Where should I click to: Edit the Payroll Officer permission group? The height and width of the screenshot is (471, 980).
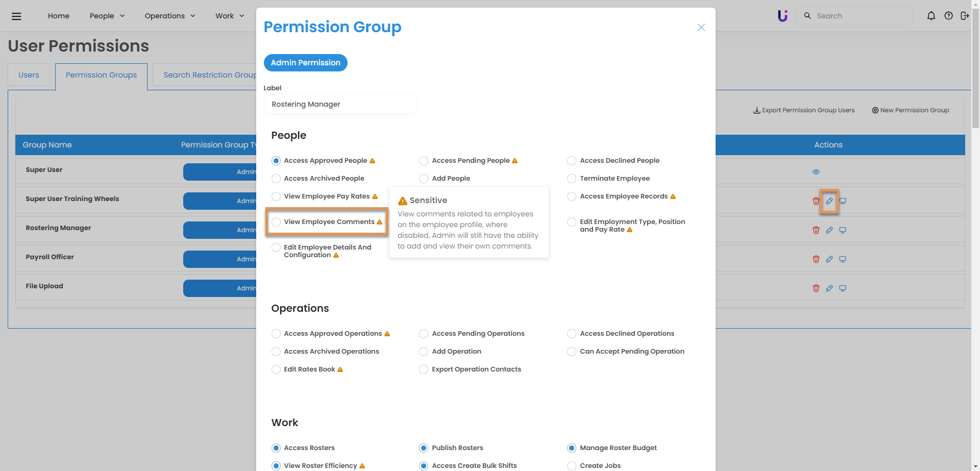[829, 259]
